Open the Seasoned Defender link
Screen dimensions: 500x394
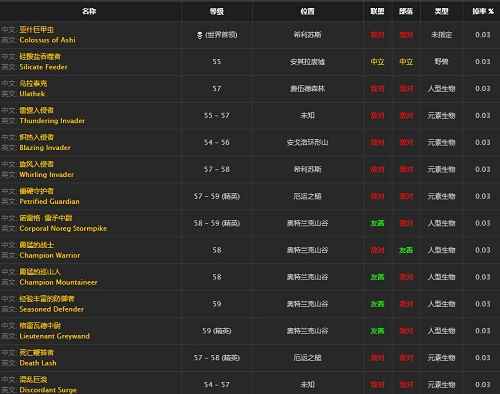52,309
